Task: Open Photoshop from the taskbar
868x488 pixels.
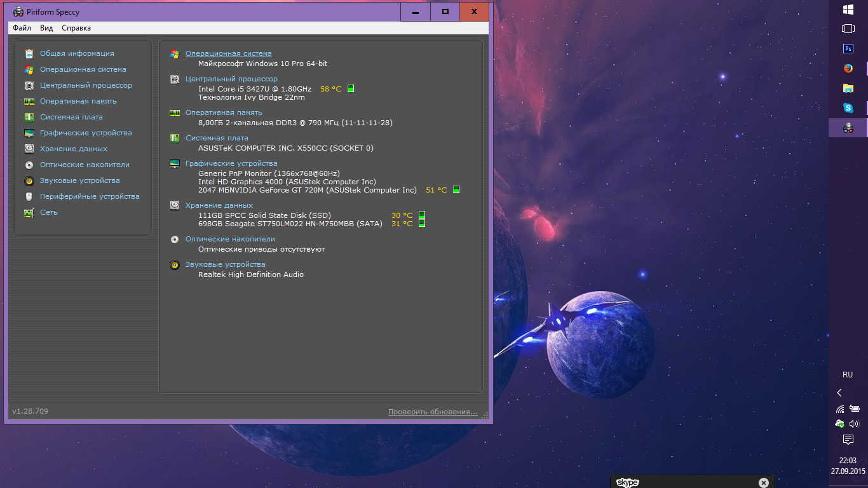Action: 848,49
